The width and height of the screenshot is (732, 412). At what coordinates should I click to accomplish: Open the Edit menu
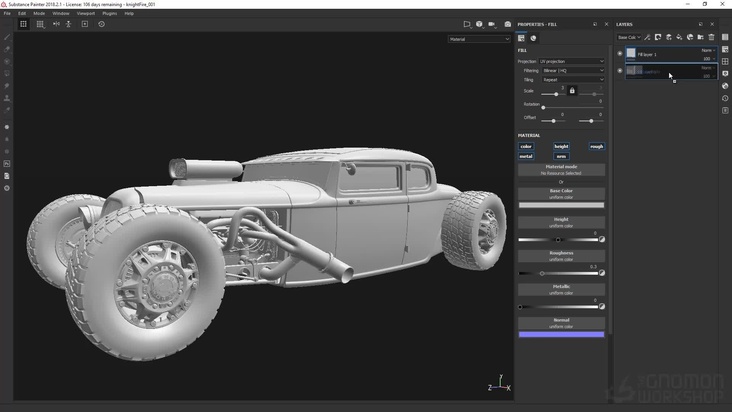click(22, 14)
